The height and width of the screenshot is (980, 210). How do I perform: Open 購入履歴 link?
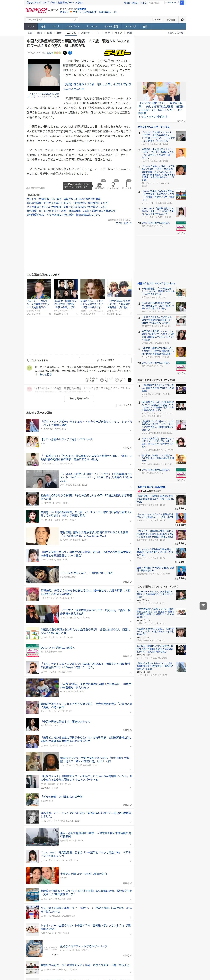pyautogui.click(x=171, y=20)
